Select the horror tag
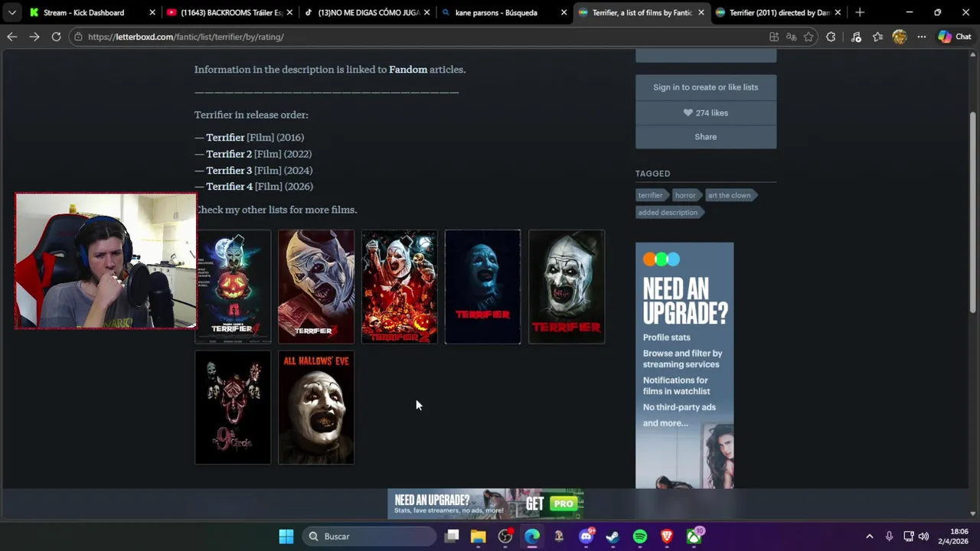The height and width of the screenshot is (551, 980). click(685, 195)
